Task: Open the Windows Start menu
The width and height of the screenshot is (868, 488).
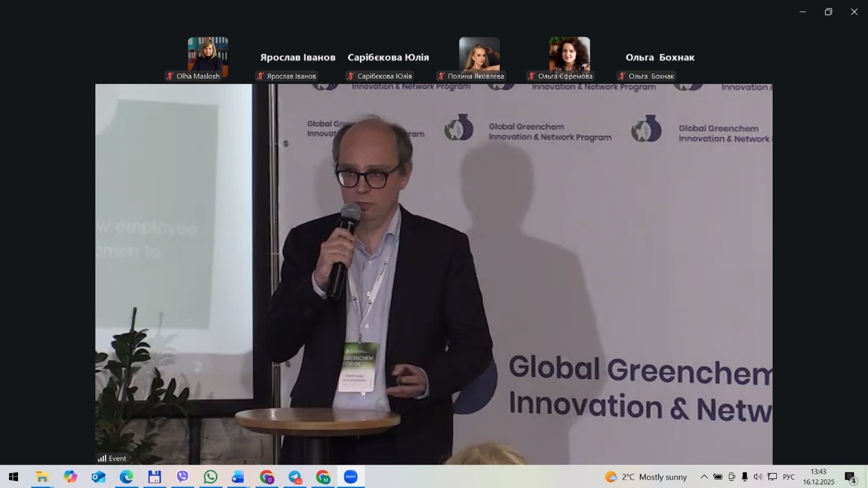Action: pos(13,477)
